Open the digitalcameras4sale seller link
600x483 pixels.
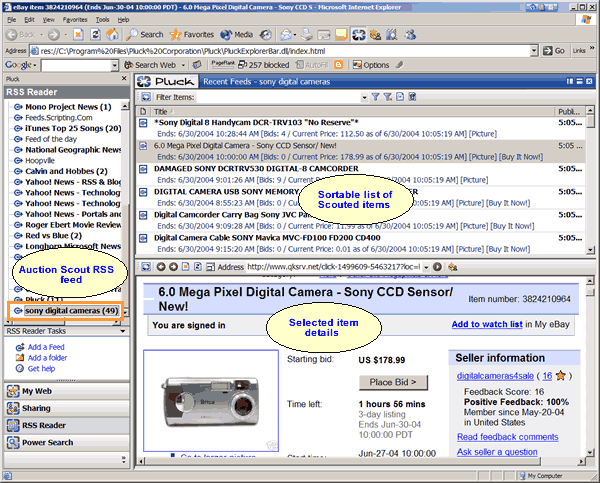(x=495, y=376)
